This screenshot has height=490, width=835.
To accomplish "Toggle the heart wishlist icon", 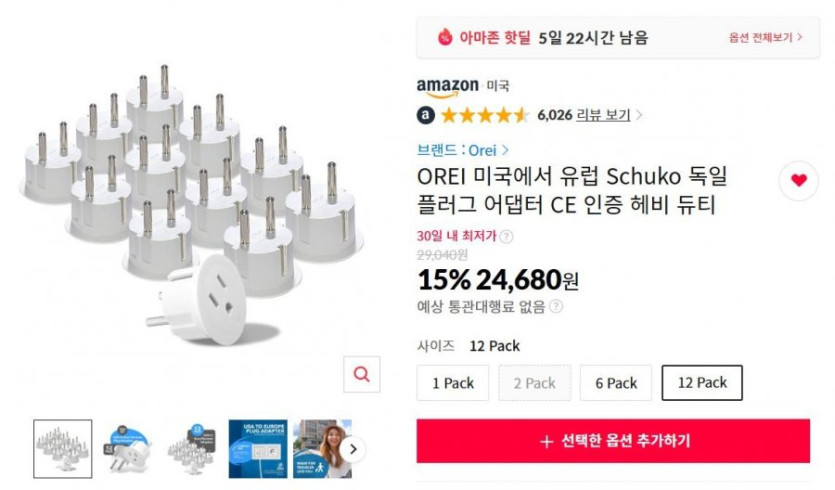I will click(x=798, y=180).
